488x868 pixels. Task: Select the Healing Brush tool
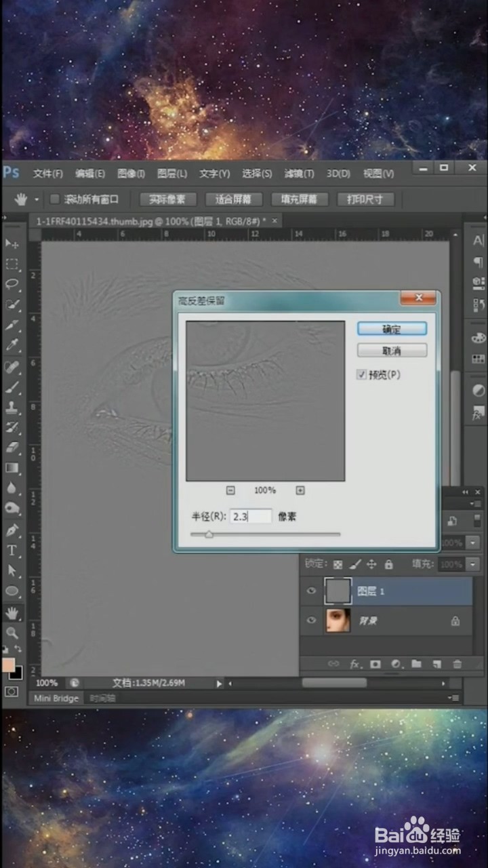12,367
